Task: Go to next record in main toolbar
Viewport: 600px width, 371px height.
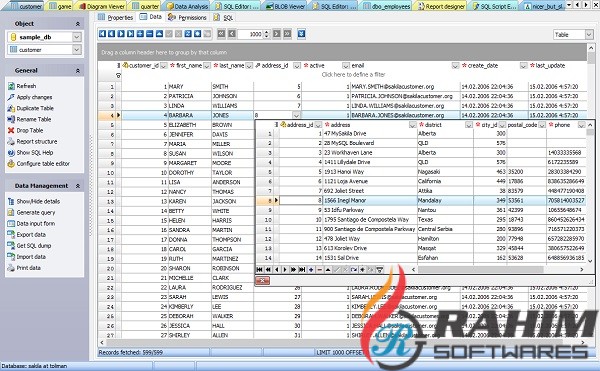Action: point(121,34)
